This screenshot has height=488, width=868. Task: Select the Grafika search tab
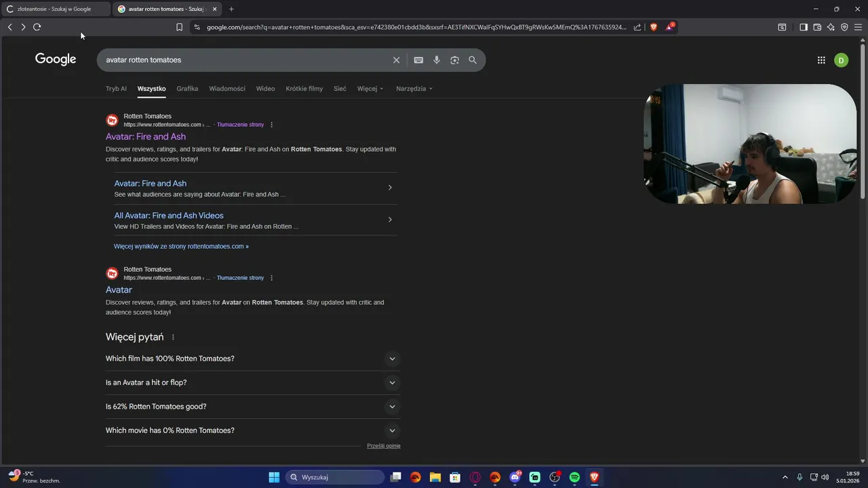click(x=187, y=89)
